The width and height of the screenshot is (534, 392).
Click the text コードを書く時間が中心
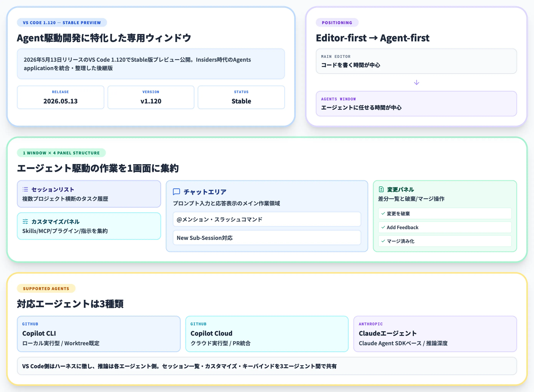[351, 65]
